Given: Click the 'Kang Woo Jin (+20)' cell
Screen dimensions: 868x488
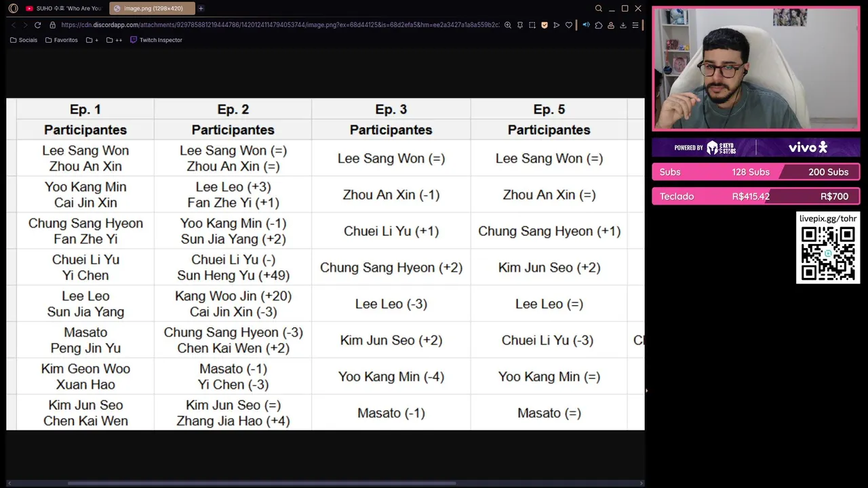Looking at the screenshot, I should [233, 296].
